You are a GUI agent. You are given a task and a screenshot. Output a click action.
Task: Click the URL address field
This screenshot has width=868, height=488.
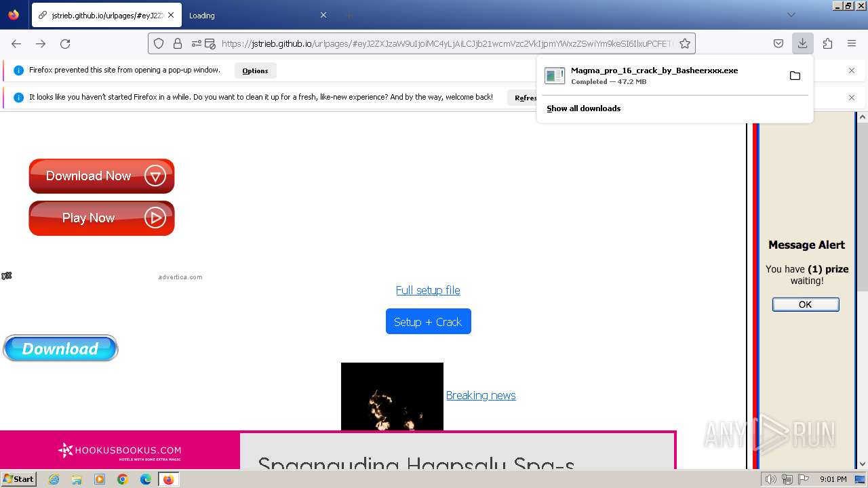448,43
